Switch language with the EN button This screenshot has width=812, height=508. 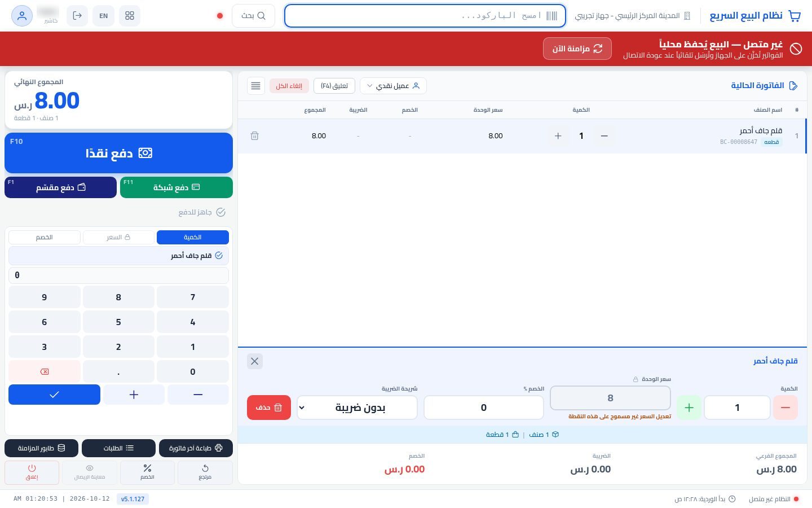pyautogui.click(x=104, y=16)
